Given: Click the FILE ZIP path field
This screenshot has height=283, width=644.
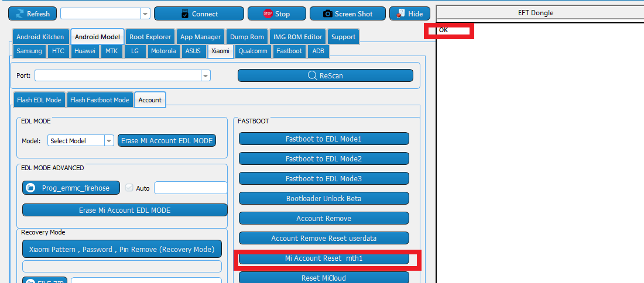Looking at the screenshot, I should (146, 281).
